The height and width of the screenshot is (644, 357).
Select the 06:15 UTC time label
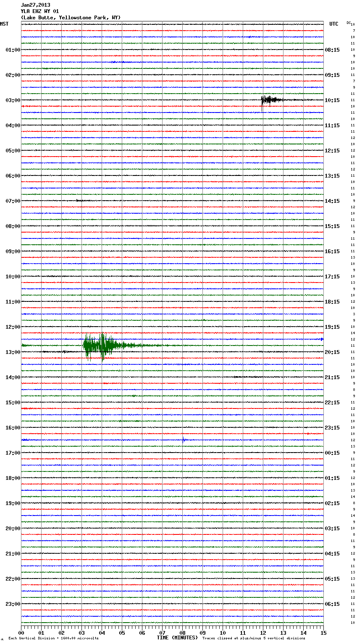click(x=332, y=604)
